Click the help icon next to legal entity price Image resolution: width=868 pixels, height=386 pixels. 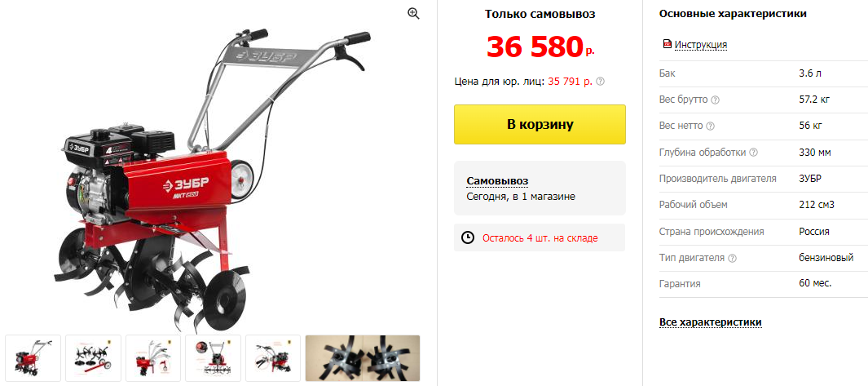click(600, 82)
